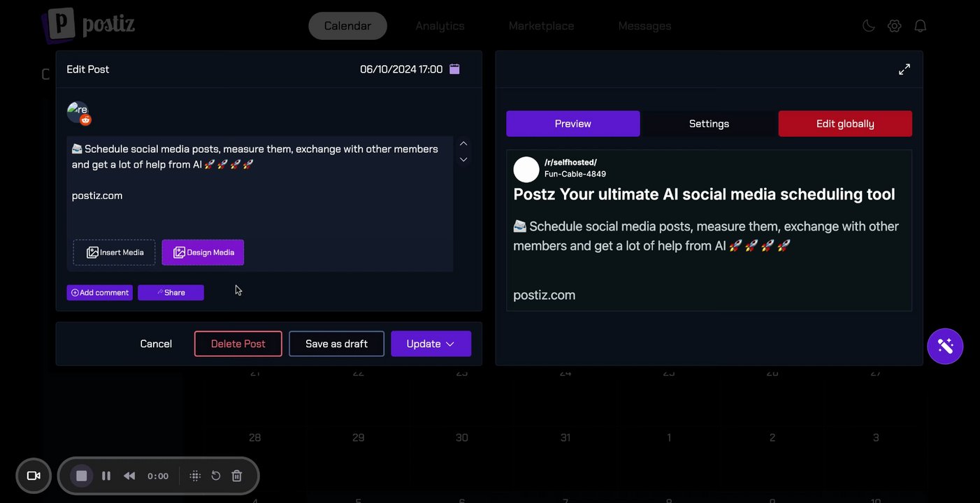Select the Preview tab
Image resolution: width=980 pixels, height=503 pixels.
(x=572, y=124)
